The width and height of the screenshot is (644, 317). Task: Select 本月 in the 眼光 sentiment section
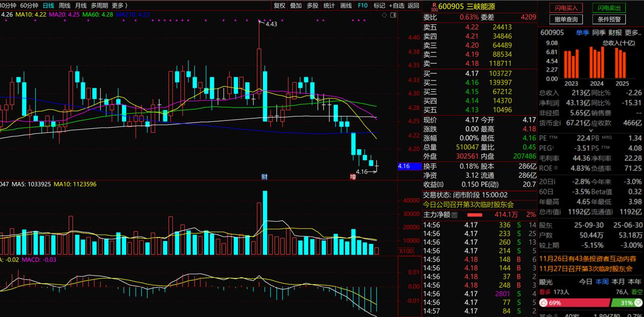[x=618, y=282]
